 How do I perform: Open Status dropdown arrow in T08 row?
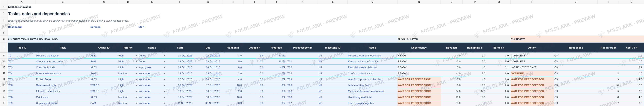click(164, 97)
